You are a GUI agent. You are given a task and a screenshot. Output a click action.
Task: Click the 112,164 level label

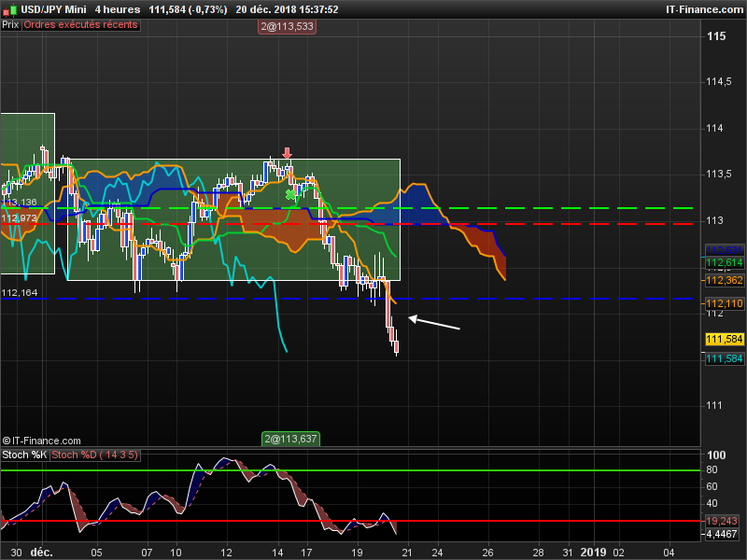pos(19,292)
